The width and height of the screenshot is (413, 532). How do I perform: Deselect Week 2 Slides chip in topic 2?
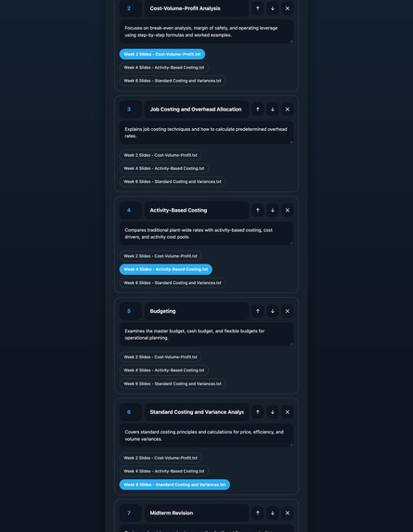[x=162, y=54]
